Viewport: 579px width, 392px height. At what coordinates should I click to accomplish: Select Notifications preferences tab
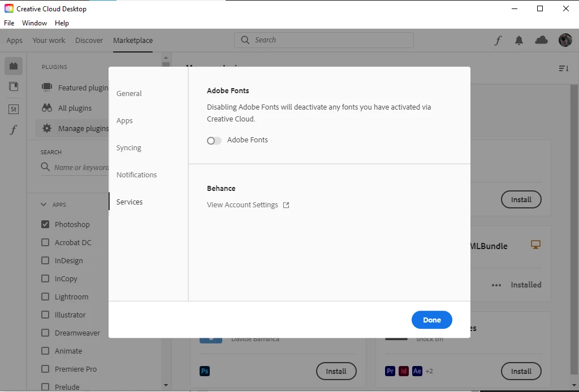(137, 175)
